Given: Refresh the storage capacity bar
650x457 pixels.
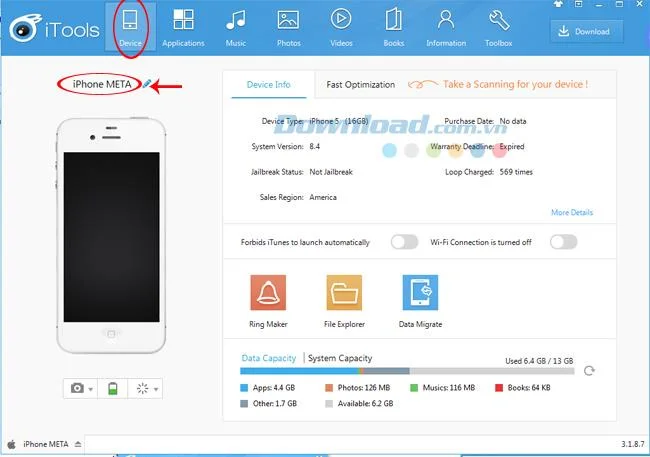Looking at the screenshot, I should 589,370.
